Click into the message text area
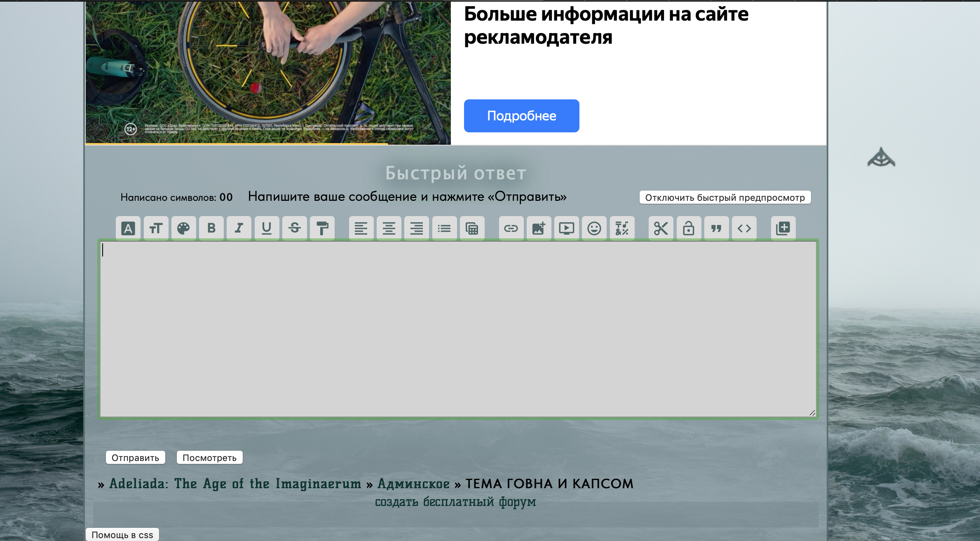Screen dimensions: 980x541 [457, 329]
